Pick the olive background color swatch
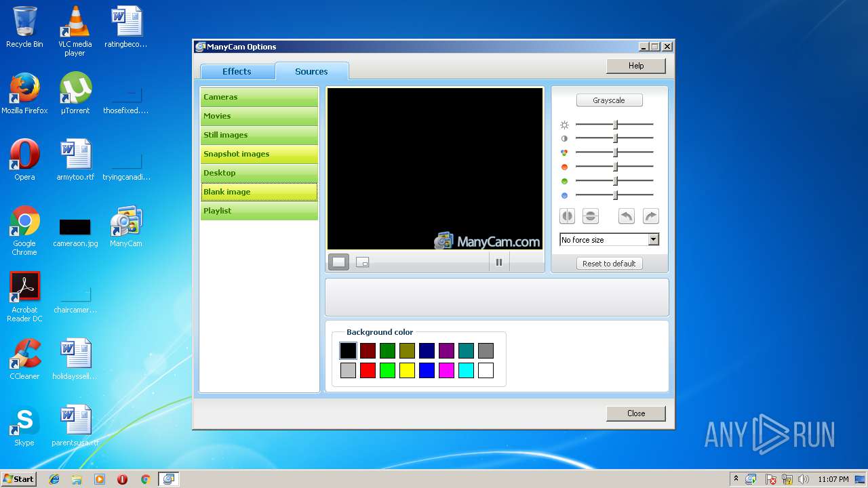Screen dimensions: 868x488 [407, 350]
